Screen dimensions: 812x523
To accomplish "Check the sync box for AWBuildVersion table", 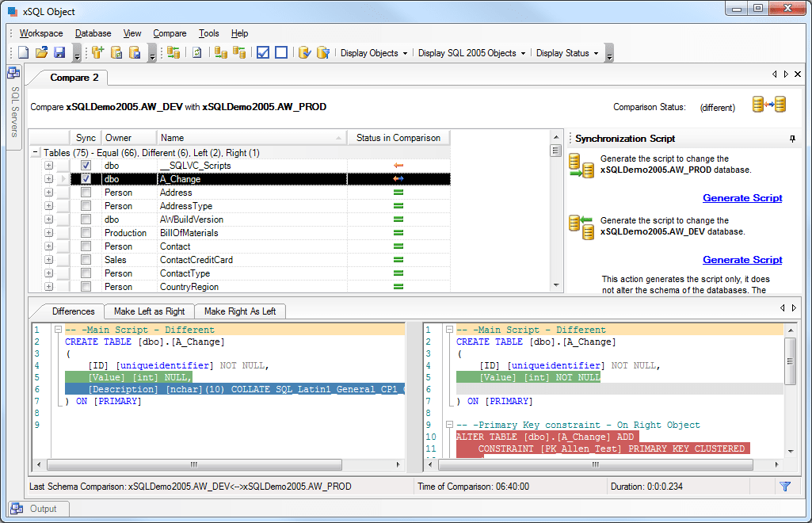I will point(86,219).
